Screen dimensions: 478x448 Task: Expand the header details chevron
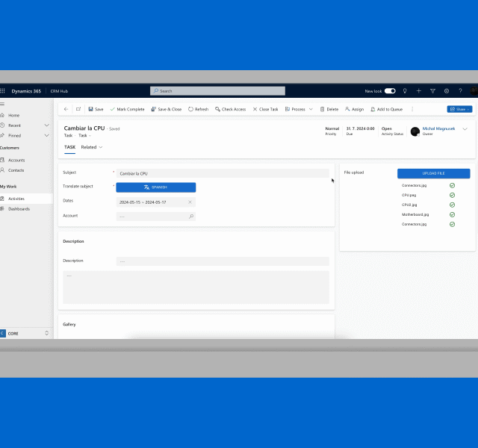point(465,129)
